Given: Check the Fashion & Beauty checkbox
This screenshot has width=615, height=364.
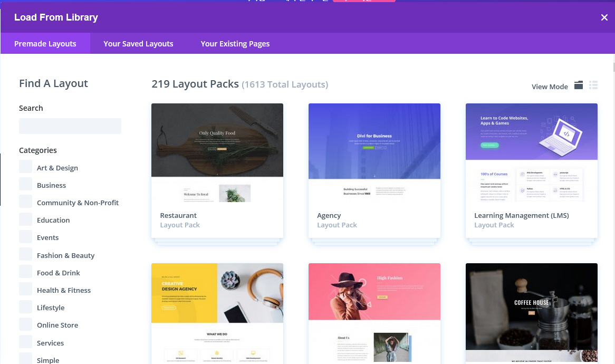Looking at the screenshot, I should pos(25,254).
